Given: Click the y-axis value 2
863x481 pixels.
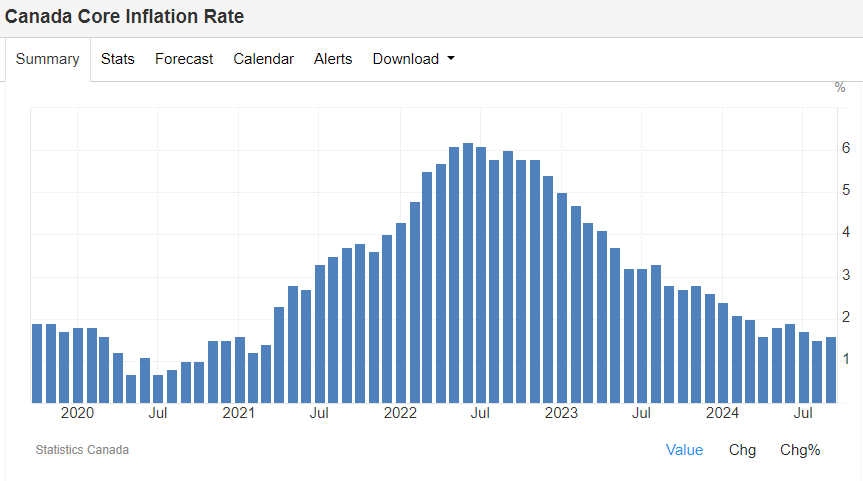Looking at the screenshot, I should pyautogui.click(x=846, y=317).
